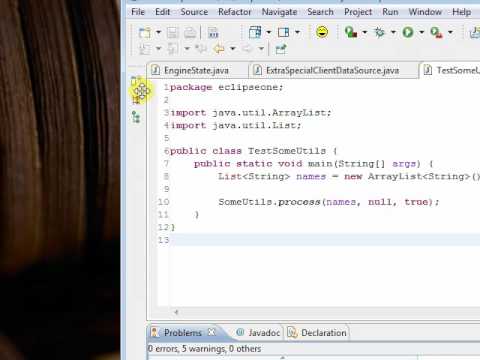Click the 'package eclipseone;' code line

(227, 87)
